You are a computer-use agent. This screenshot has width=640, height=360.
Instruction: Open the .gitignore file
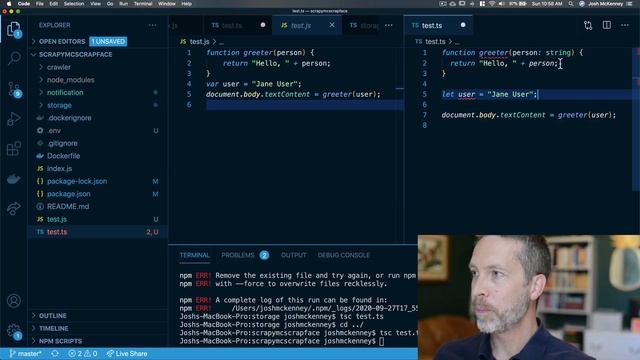coord(62,143)
